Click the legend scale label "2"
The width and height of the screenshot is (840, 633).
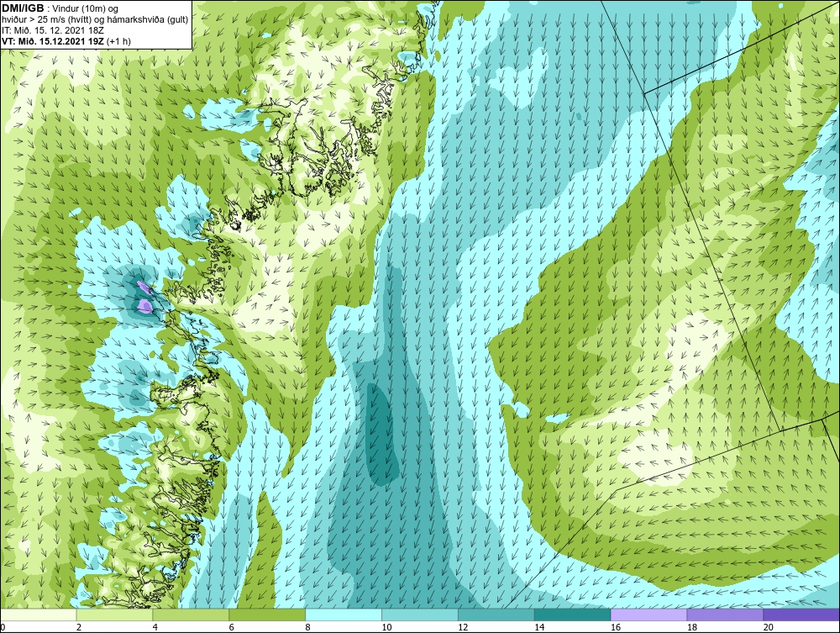[79, 627]
